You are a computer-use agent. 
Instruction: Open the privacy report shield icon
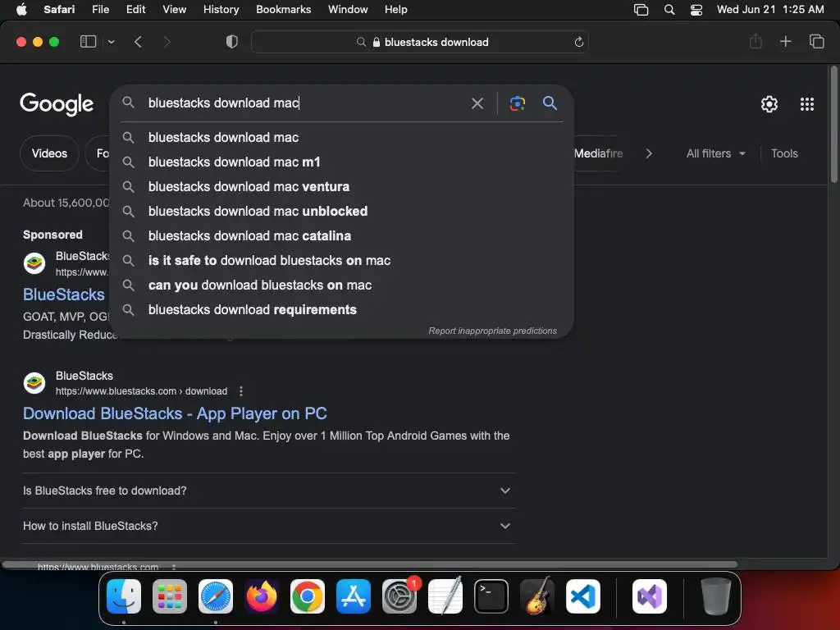point(232,42)
